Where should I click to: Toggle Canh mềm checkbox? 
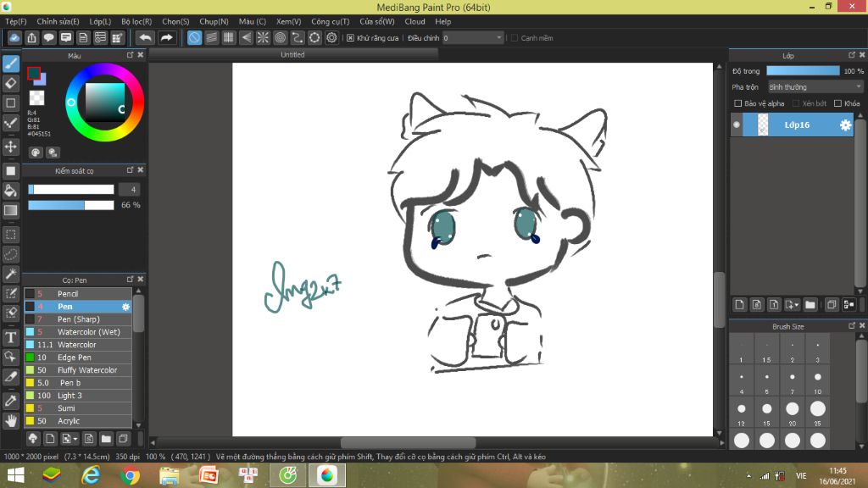pyautogui.click(x=515, y=37)
